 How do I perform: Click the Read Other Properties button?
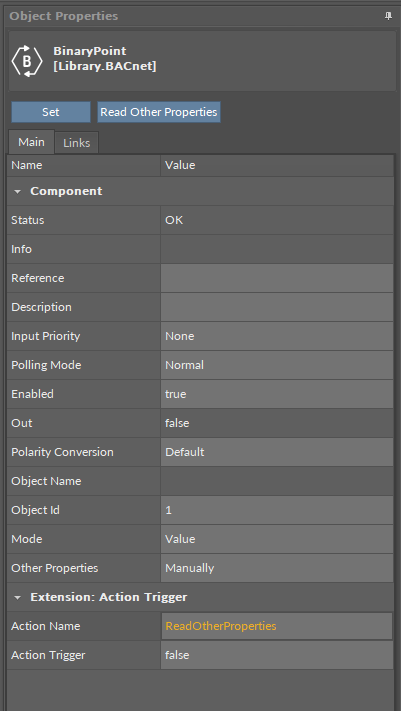click(159, 112)
